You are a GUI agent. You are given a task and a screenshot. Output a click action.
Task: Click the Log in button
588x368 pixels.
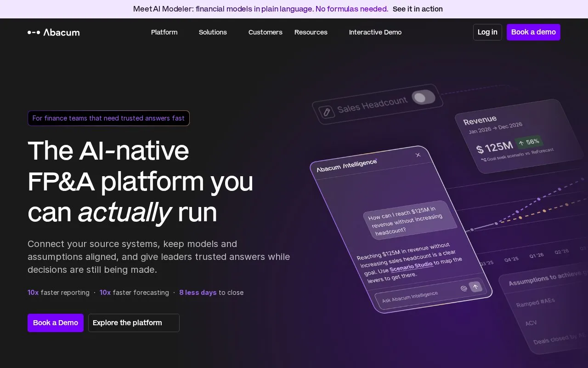point(487,32)
